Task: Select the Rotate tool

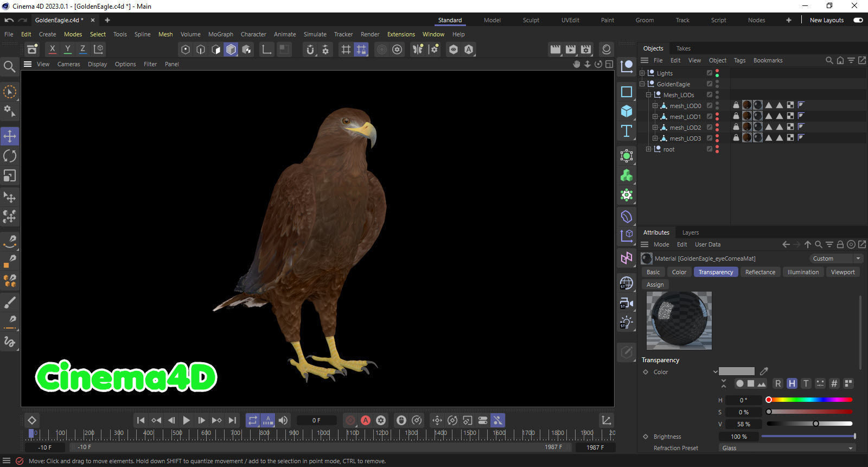Action: click(x=10, y=156)
